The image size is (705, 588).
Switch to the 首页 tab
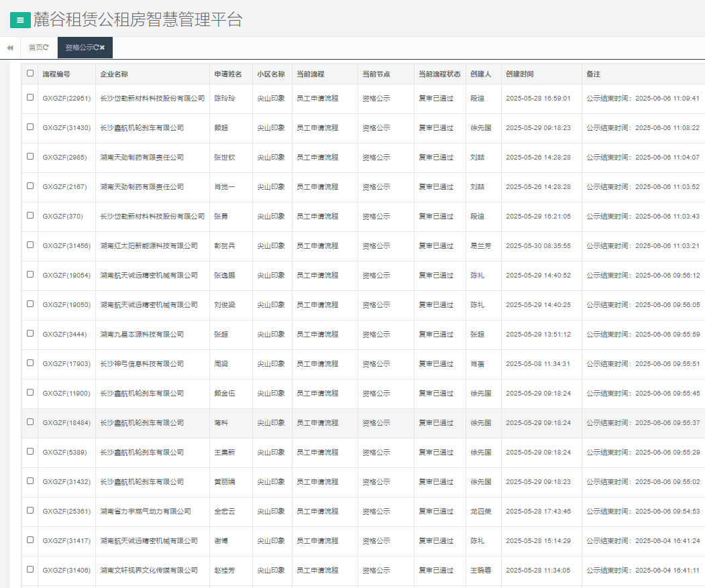[35, 48]
